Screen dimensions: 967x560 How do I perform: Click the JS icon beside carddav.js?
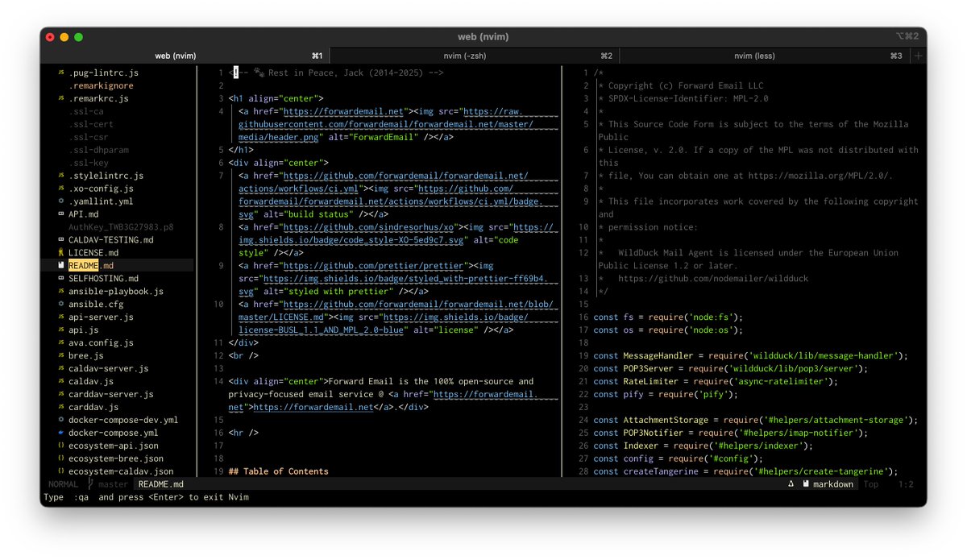61,408
